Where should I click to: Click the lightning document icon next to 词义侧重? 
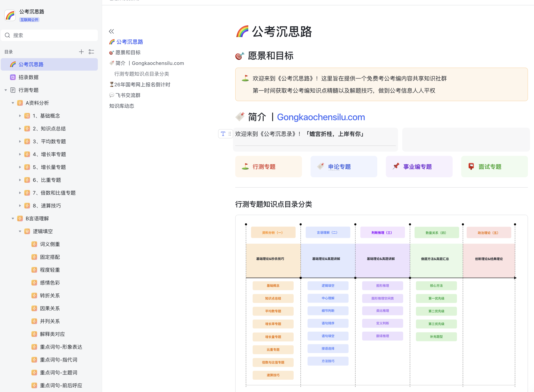[x=34, y=244]
